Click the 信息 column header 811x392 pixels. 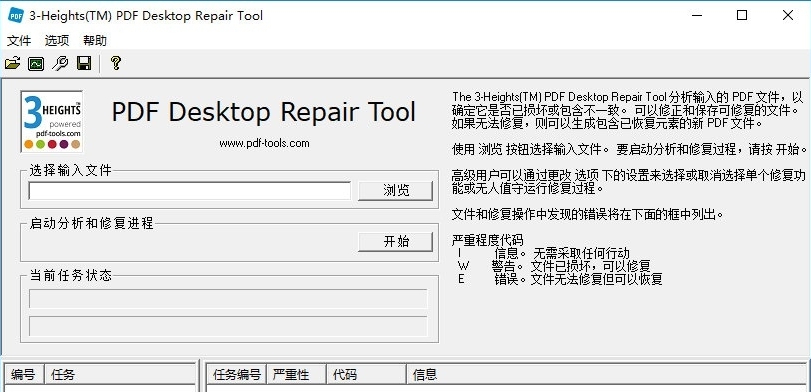[x=608, y=375]
